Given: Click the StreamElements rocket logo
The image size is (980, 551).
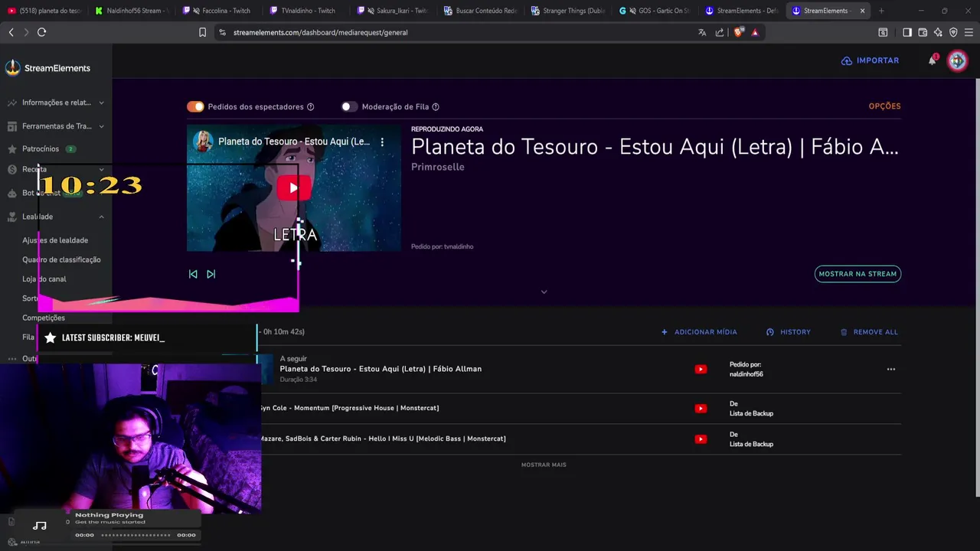Looking at the screenshot, I should coord(12,67).
